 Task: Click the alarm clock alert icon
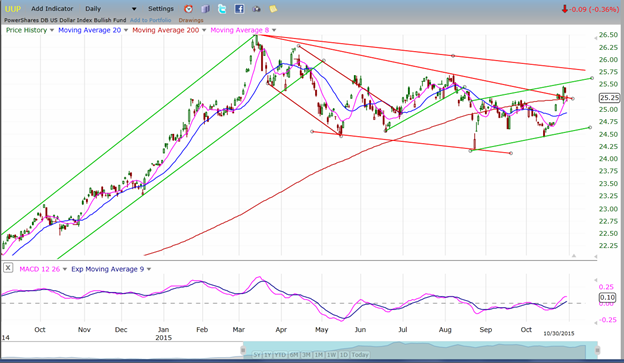188,9
